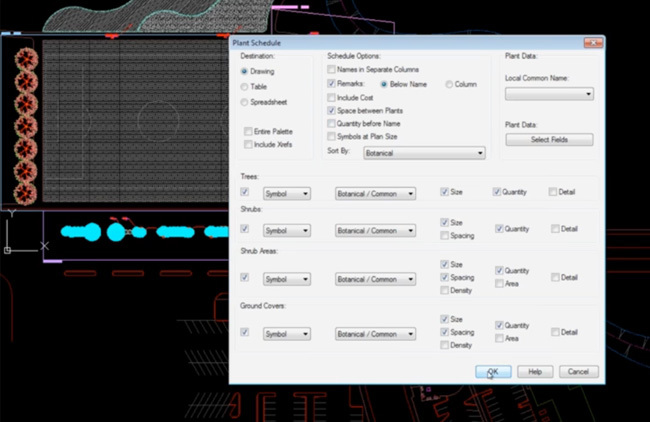Enable Density for Shrub Areas
The height and width of the screenshot is (422, 650).
coord(444,290)
